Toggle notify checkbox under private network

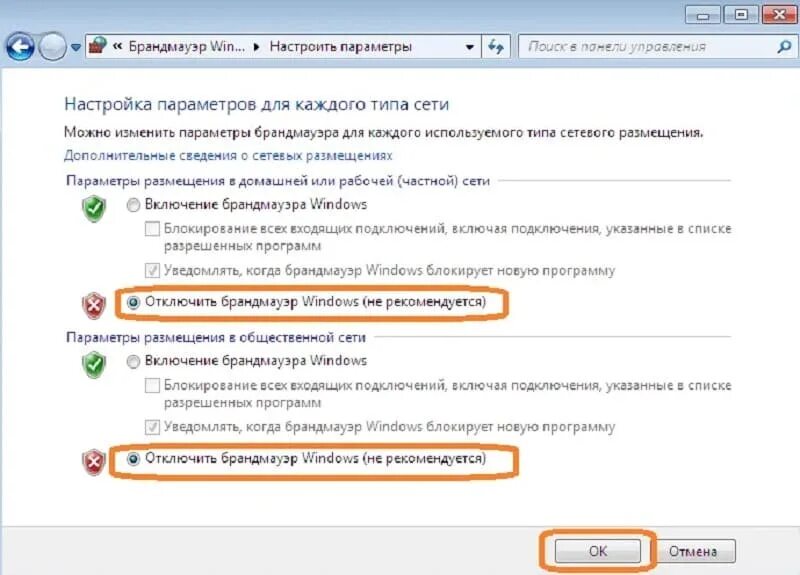(x=152, y=270)
